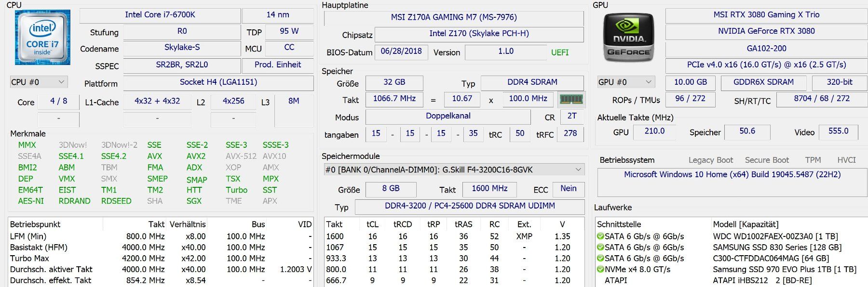Viewport: 868px width, 287px height.
Task: Click the Secure Boot indicator
Action: point(767,160)
